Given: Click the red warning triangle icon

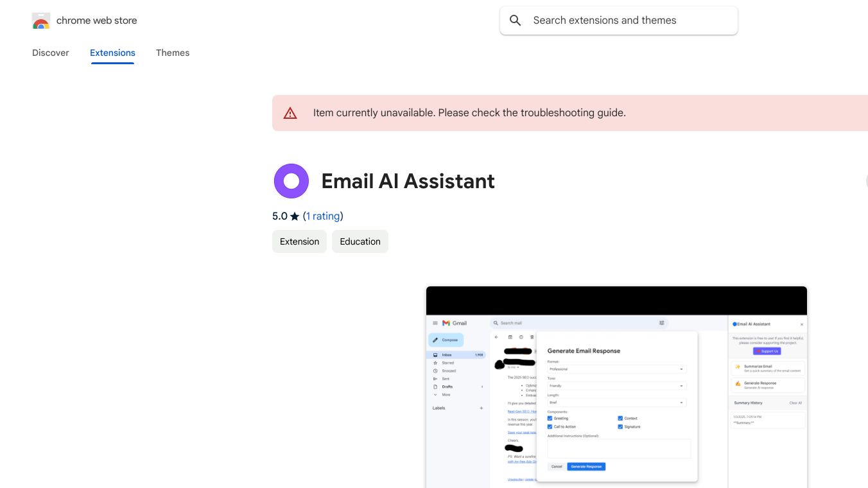Looking at the screenshot, I should [x=290, y=113].
